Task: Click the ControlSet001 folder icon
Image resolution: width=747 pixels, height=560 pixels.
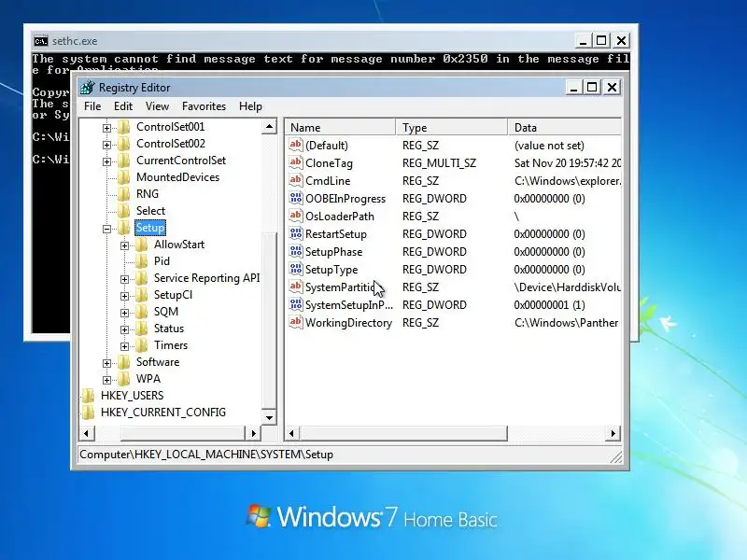Action: [x=124, y=127]
